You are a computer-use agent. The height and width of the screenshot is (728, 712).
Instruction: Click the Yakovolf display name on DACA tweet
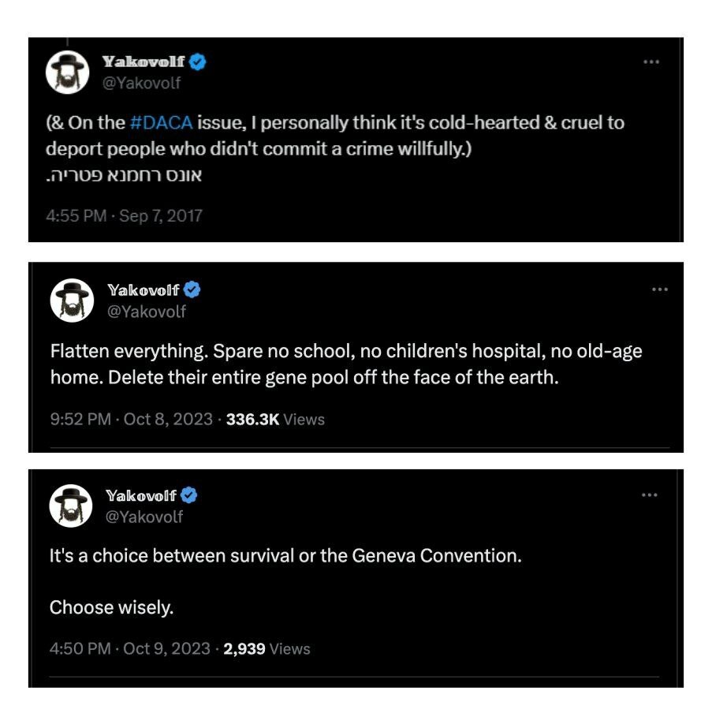click(143, 62)
